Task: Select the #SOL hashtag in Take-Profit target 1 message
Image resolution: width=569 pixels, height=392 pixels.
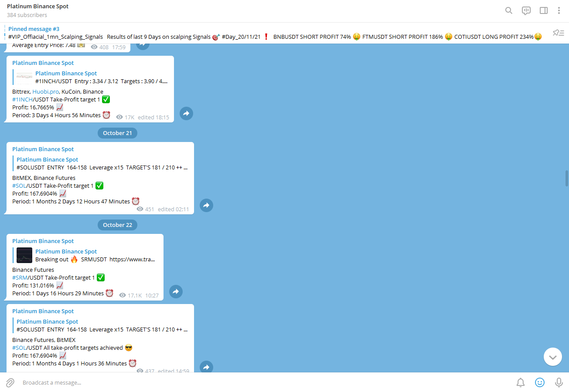Action: coord(19,186)
